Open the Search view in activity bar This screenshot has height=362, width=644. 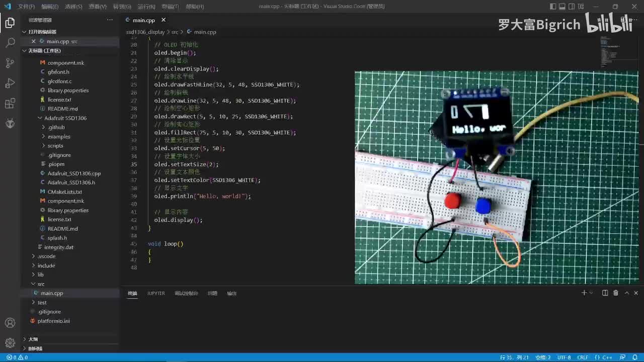pos(10,43)
